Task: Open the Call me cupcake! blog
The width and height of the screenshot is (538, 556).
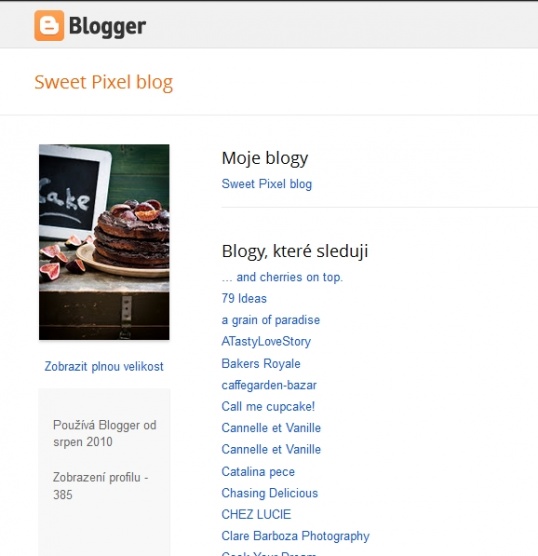Action: 268,406
